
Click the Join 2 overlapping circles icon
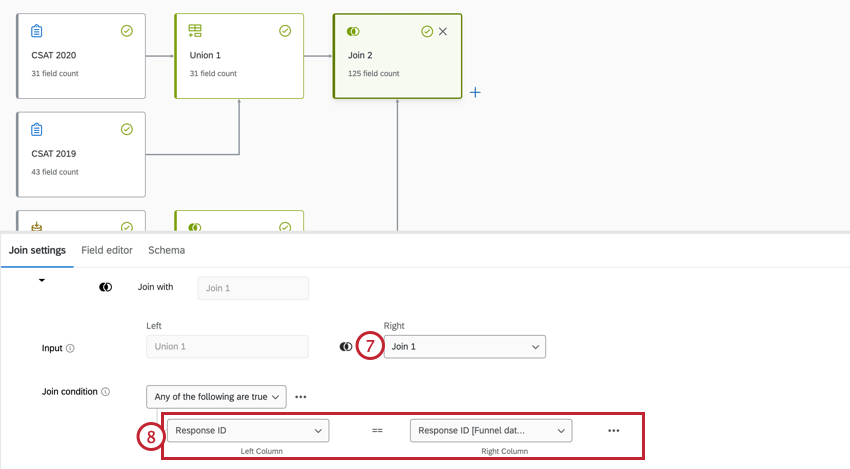pyautogui.click(x=353, y=31)
